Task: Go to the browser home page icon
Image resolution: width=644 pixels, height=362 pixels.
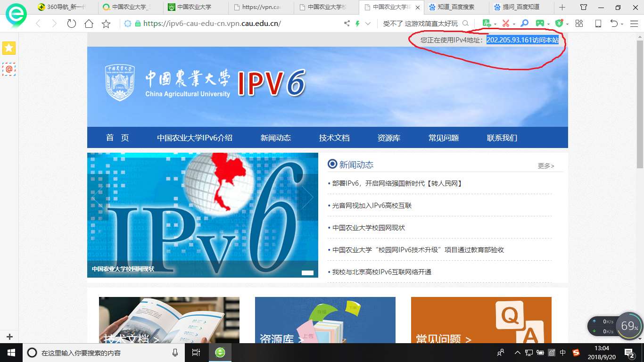Action: [89, 24]
